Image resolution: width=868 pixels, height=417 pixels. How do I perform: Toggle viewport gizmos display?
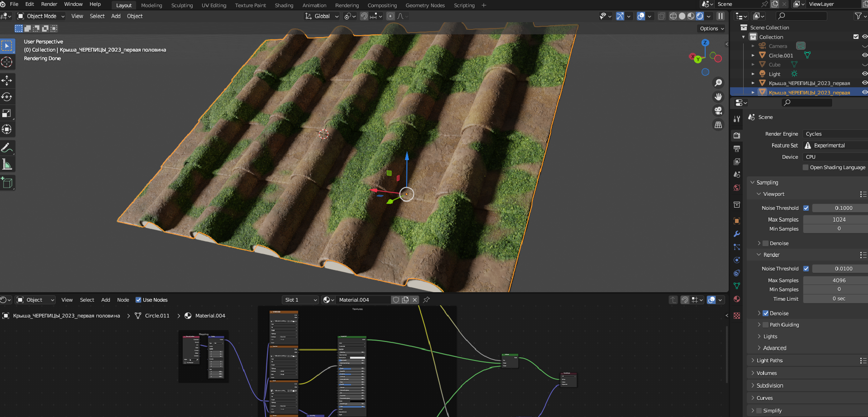click(x=620, y=16)
